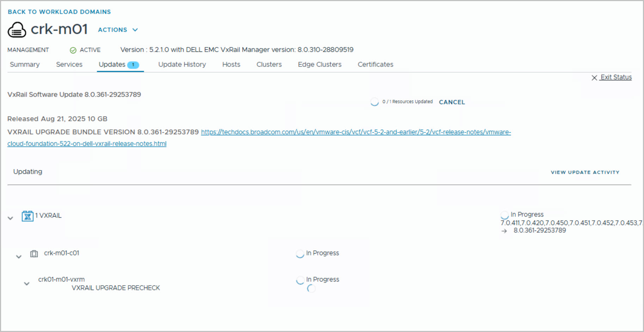
Task: Click the 0 / 1 Resources Updated text
Action: (x=407, y=102)
